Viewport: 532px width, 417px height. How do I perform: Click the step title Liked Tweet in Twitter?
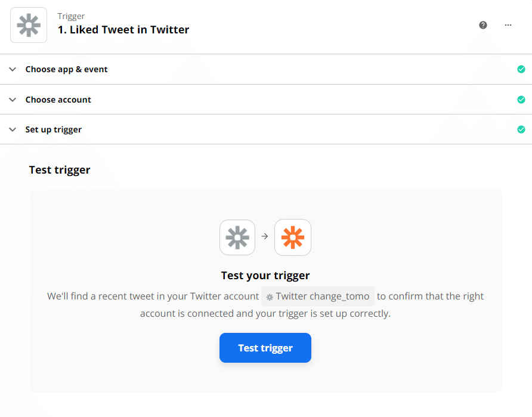click(x=123, y=30)
